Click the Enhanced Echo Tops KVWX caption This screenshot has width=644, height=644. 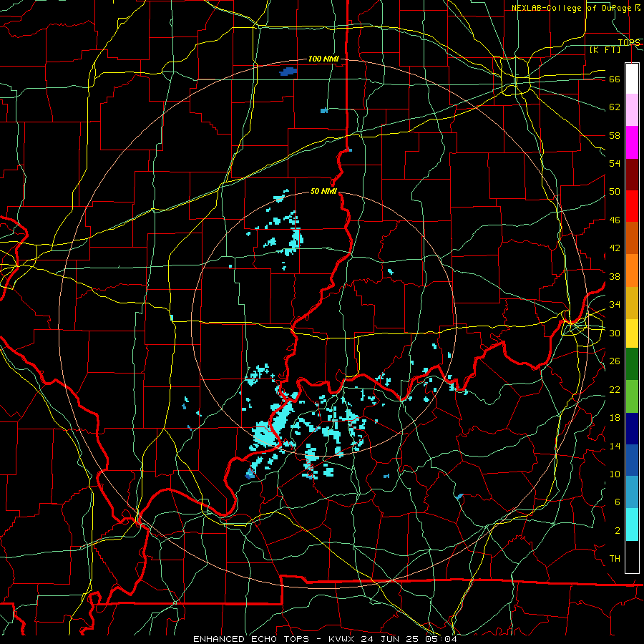tap(325, 639)
